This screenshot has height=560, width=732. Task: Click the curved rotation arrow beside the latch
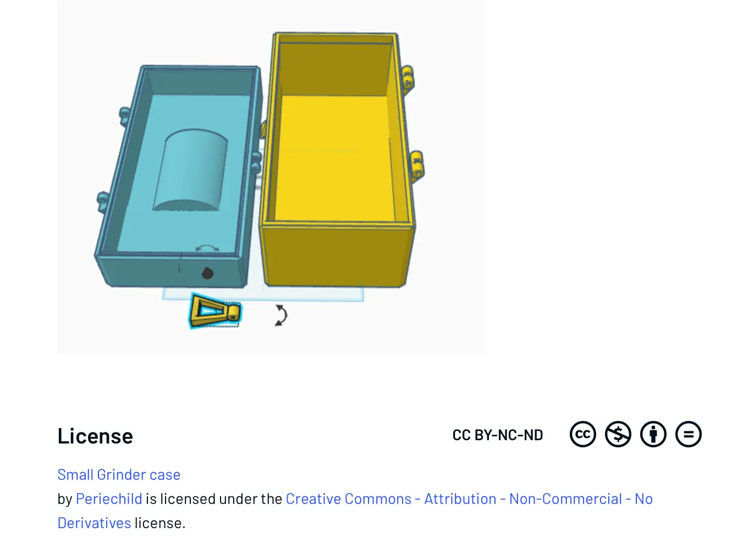281,315
